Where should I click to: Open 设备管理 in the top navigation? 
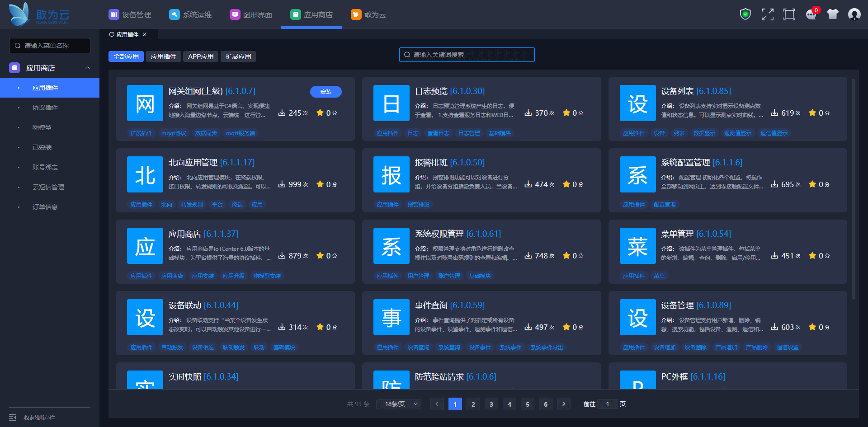pos(130,14)
